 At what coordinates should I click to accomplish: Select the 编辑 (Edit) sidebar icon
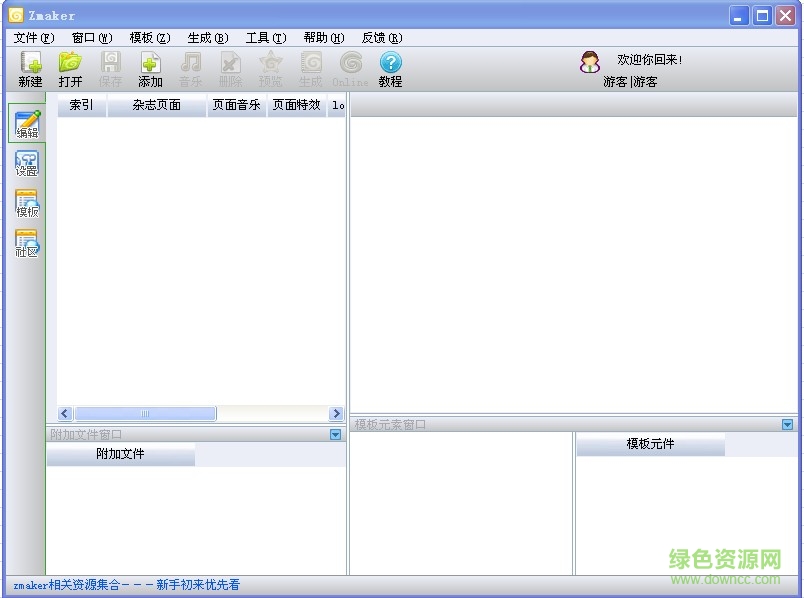pos(26,122)
